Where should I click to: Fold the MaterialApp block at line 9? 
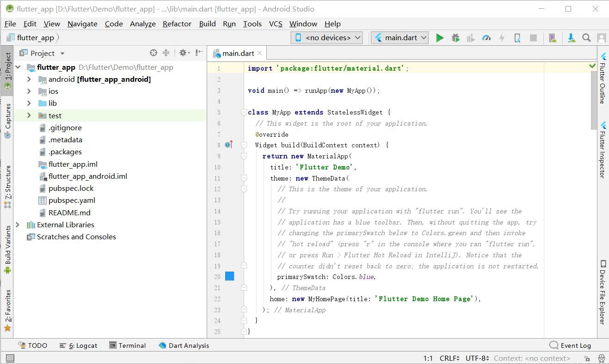[x=244, y=156]
